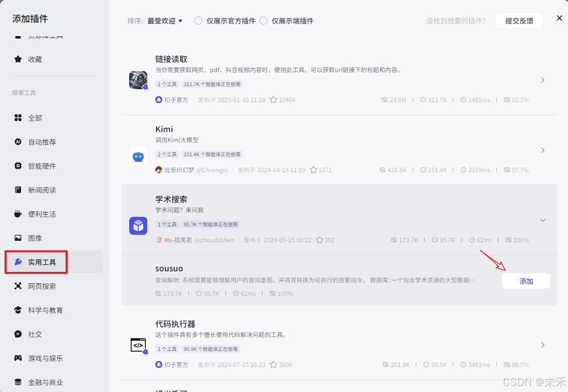Collapse the 学术搜索 plugin chevron
Viewport: 568px width, 392px height.
click(x=542, y=220)
